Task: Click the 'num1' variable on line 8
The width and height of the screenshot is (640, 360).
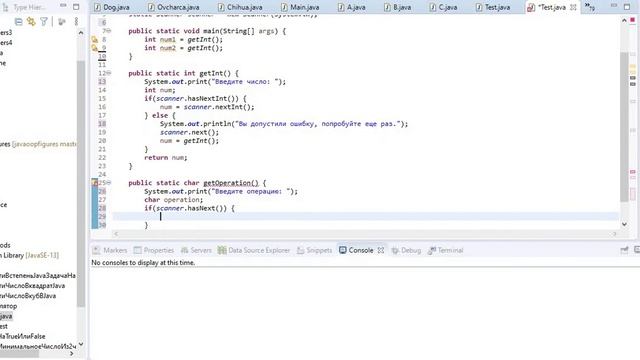Action: pyautogui.click(x=167, y=40)
